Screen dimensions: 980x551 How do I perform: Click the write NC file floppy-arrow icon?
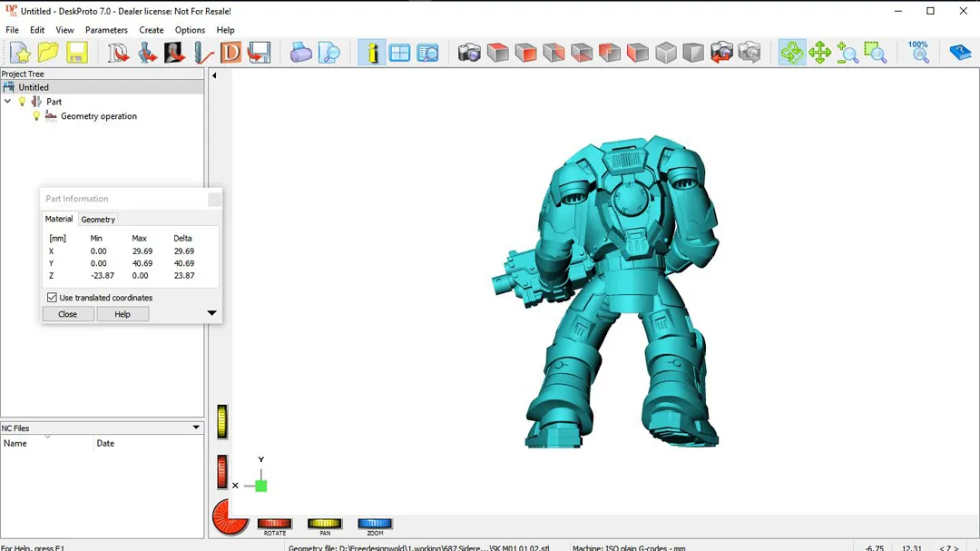point(259,54)
